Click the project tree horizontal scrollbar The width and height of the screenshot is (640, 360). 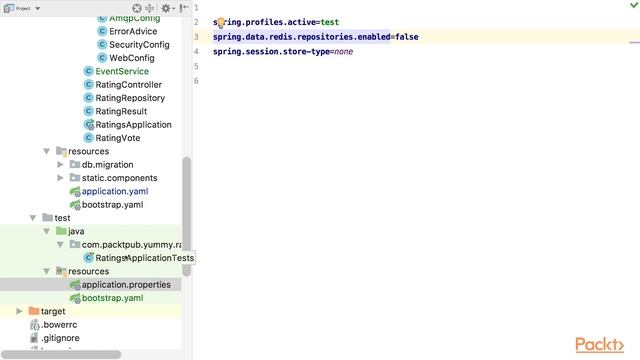[61, 355]
